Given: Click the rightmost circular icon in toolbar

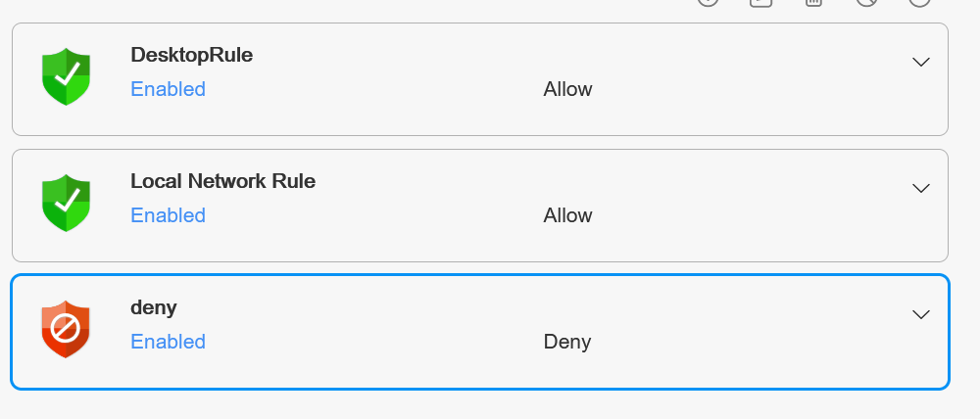Looking at the screenshot, I should coord(919,2).
